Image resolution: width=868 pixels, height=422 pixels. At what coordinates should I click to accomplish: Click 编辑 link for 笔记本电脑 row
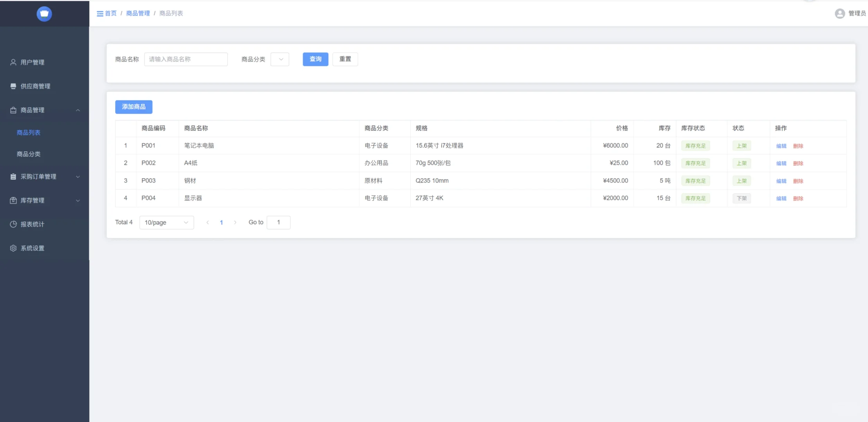[781, 146]
